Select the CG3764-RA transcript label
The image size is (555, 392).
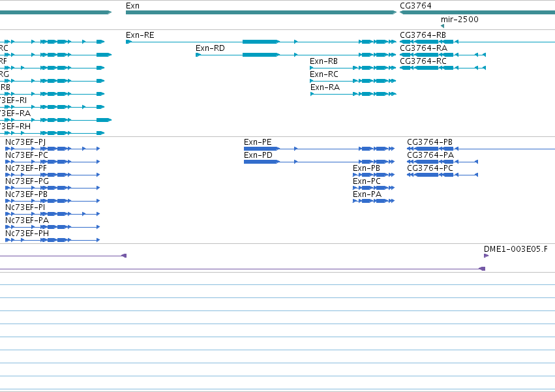tap(423, 48)
